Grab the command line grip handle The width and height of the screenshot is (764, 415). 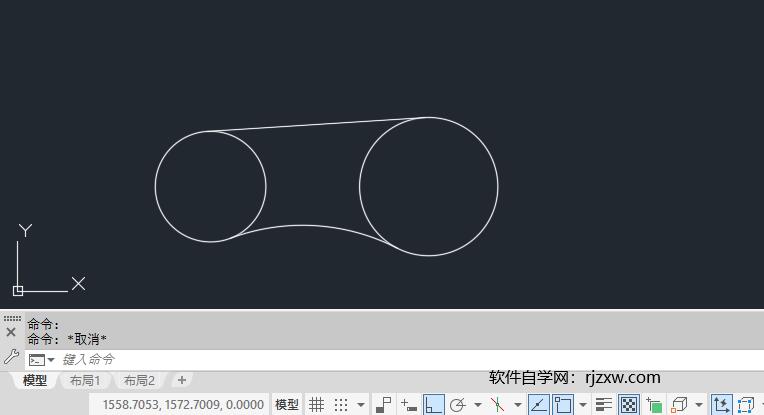click(x=12, y=319)
